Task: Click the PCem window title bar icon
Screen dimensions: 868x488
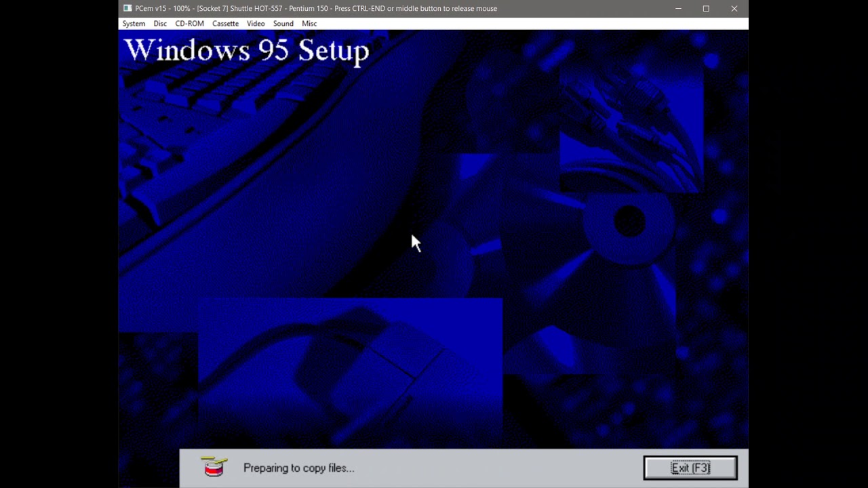Action: coord(127,8)
